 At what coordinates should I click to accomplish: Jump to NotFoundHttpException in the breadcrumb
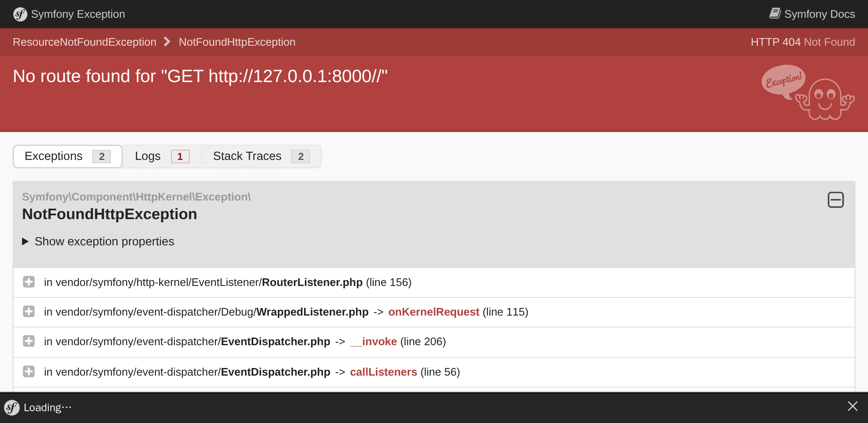click(x=237, y=42)
